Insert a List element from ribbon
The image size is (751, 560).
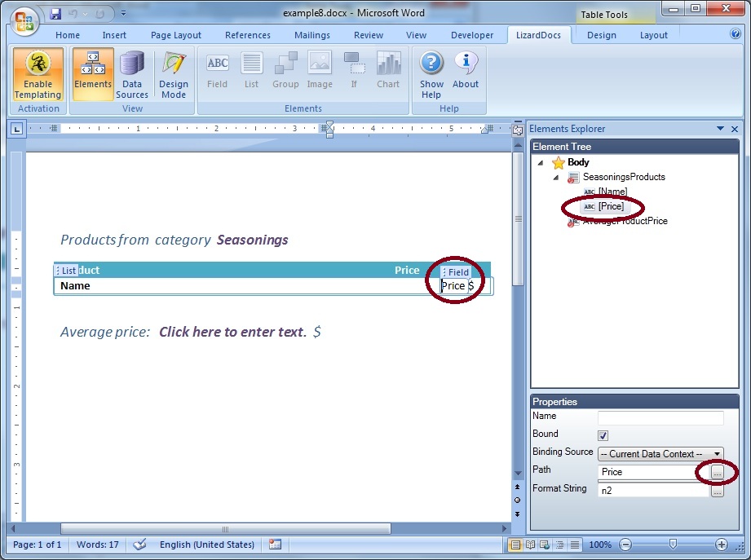[251, 71]
